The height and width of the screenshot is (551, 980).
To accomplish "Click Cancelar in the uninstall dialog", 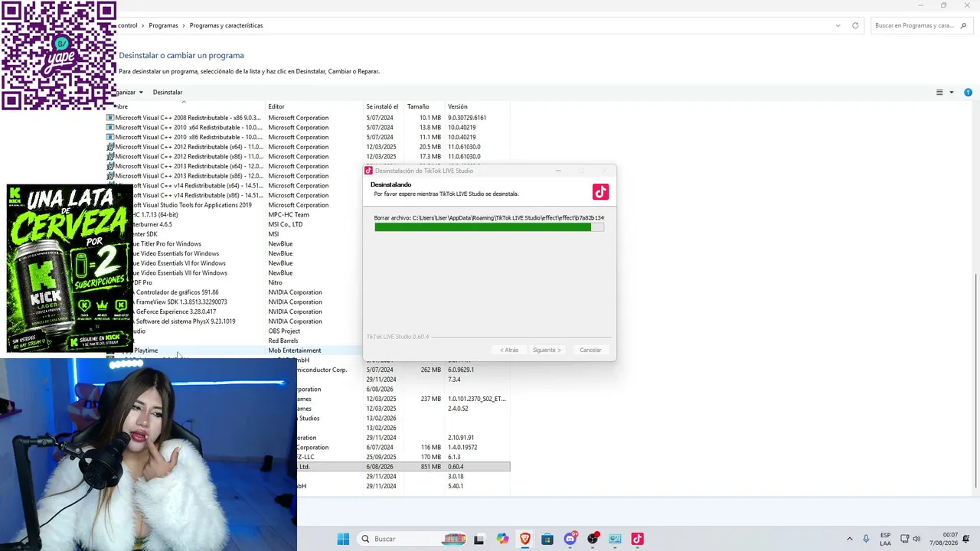I will 590,350.
